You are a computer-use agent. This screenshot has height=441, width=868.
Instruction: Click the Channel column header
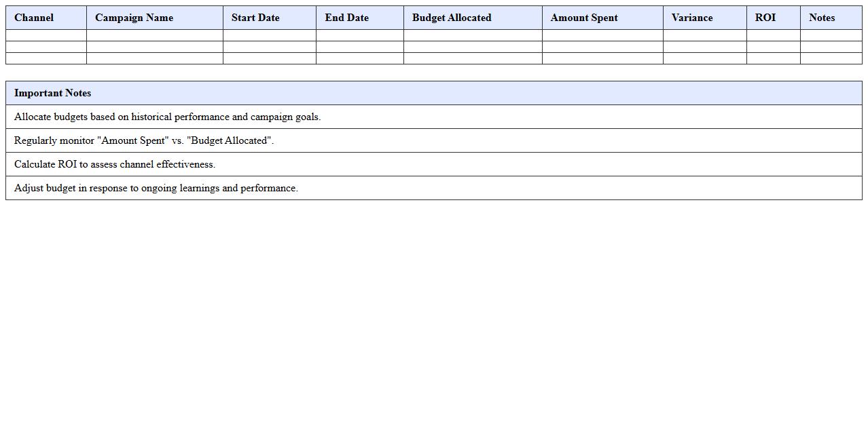pyautogui.click(x=34, y=18)
